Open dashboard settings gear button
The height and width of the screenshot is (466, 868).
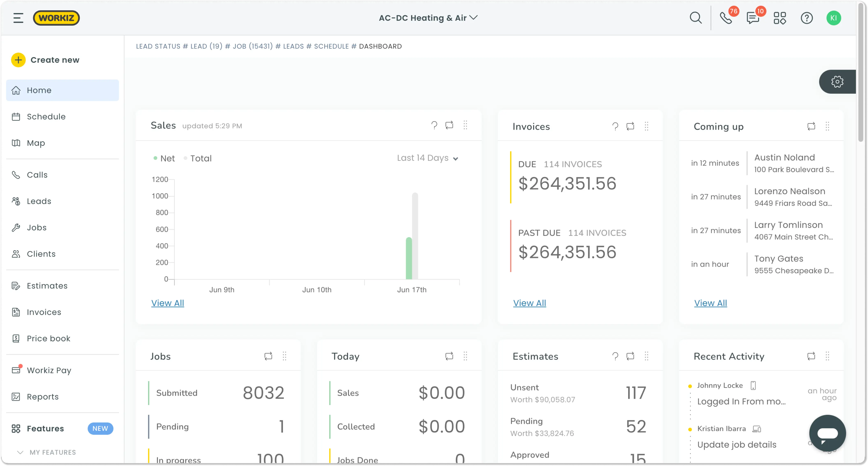pyautogui.click(x=837, y=82)
